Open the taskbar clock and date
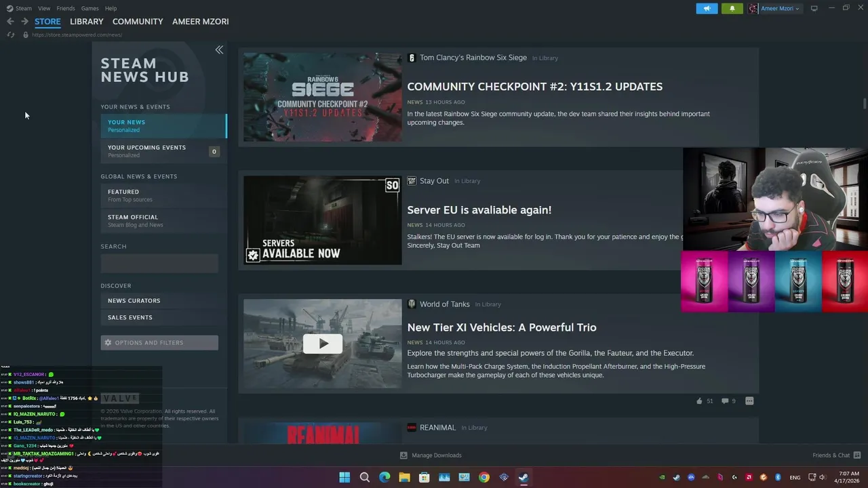The height and width of the screenshot is (488, 868). (x=848, y=477)
